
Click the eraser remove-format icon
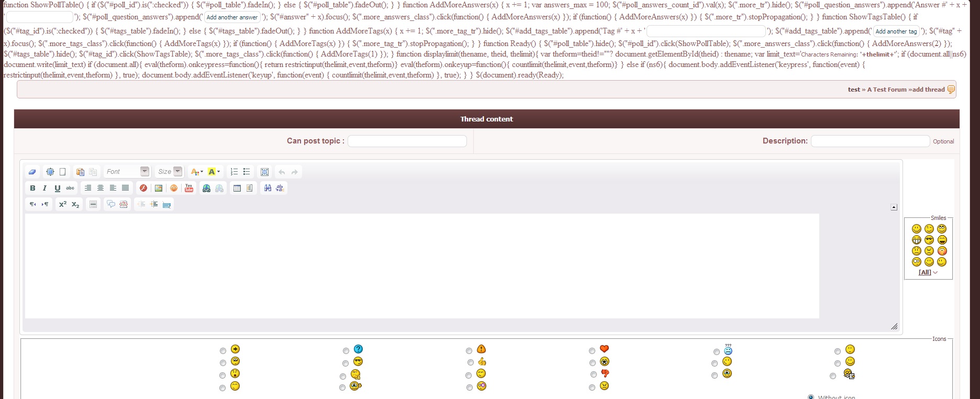(32, 172)
